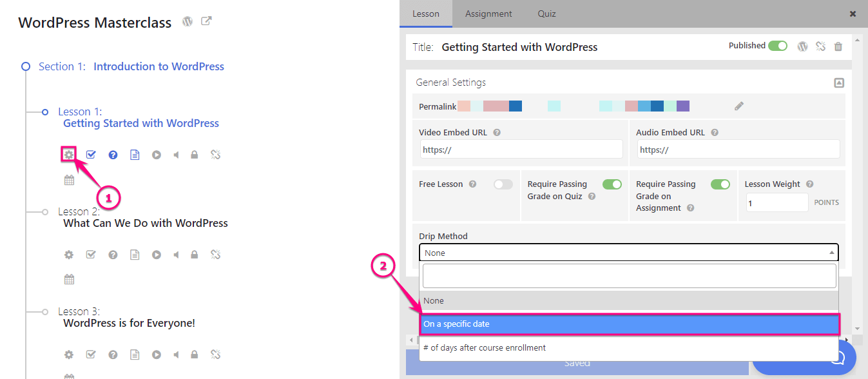868x379 pixels.
Task: Detach Lesson 1 using broken-link icon
Action: click(216, 155)
